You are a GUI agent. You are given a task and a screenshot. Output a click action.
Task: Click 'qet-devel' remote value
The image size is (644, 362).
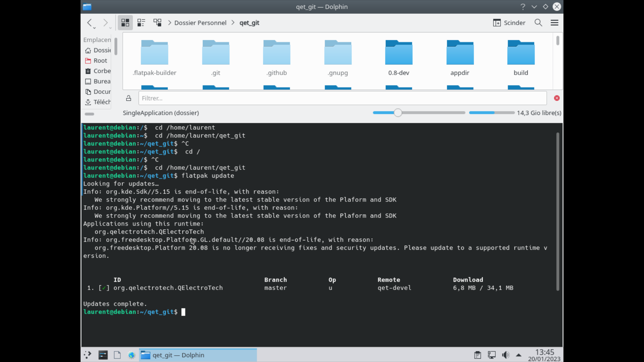click(394, 288)
